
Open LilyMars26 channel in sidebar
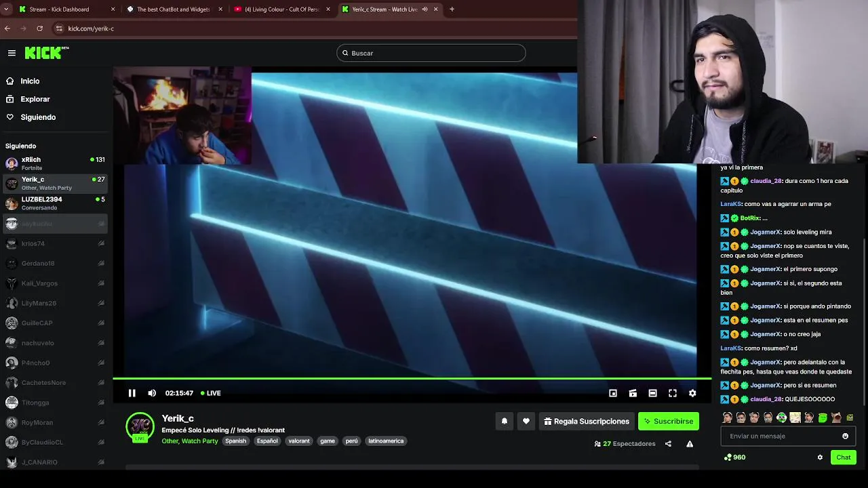click(x=56, y=303)
